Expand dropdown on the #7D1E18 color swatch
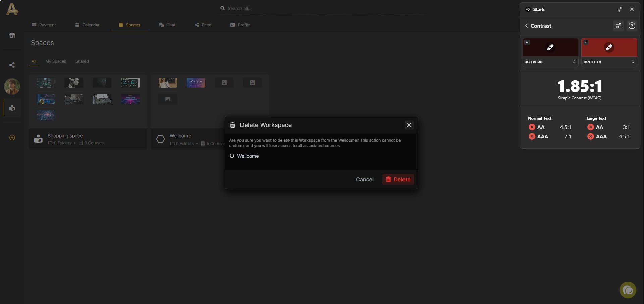Image resolution: width=644 pixels, height=304 pixels. coord(586,42)
